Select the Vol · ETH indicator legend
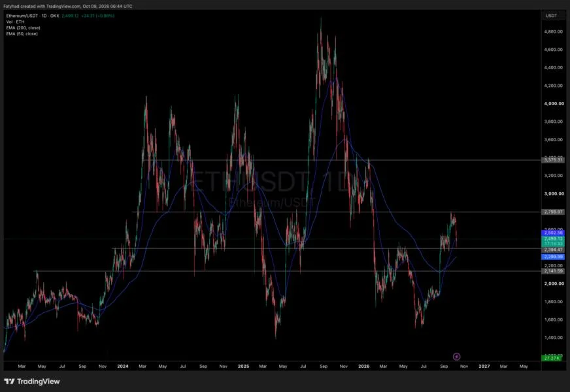 (x=15, y=22)
